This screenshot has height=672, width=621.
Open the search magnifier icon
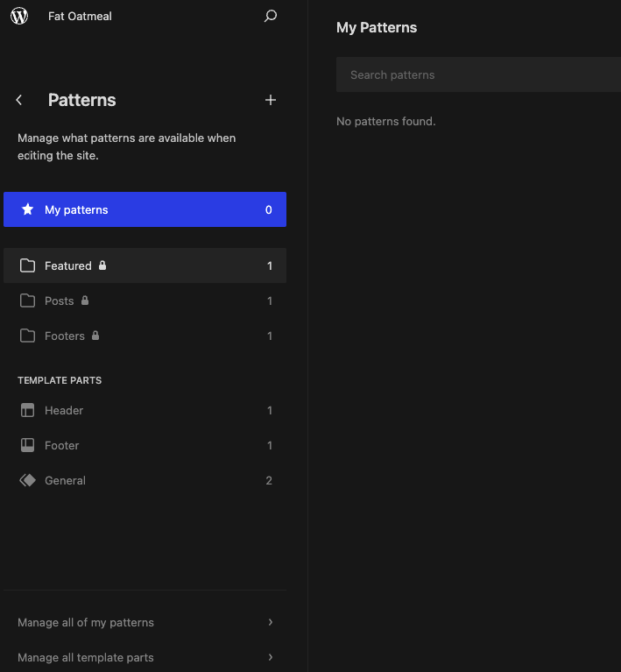(x=271, y=16)
